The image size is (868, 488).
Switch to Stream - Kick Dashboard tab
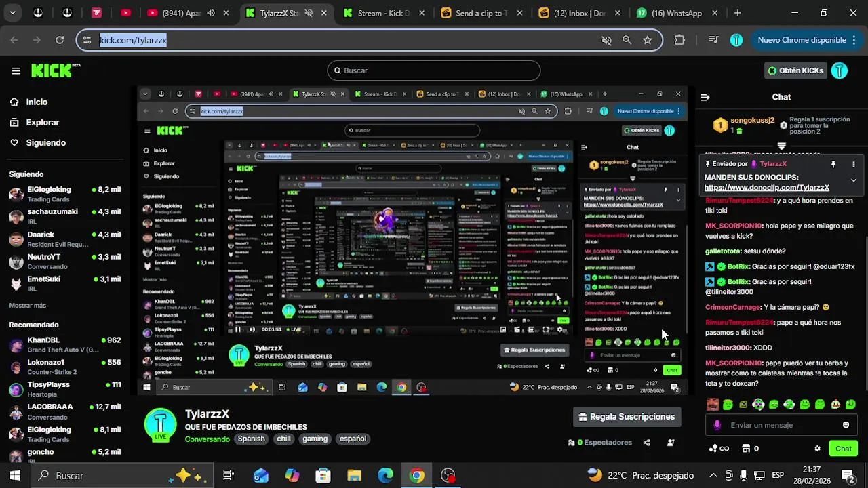pos(384,13)
